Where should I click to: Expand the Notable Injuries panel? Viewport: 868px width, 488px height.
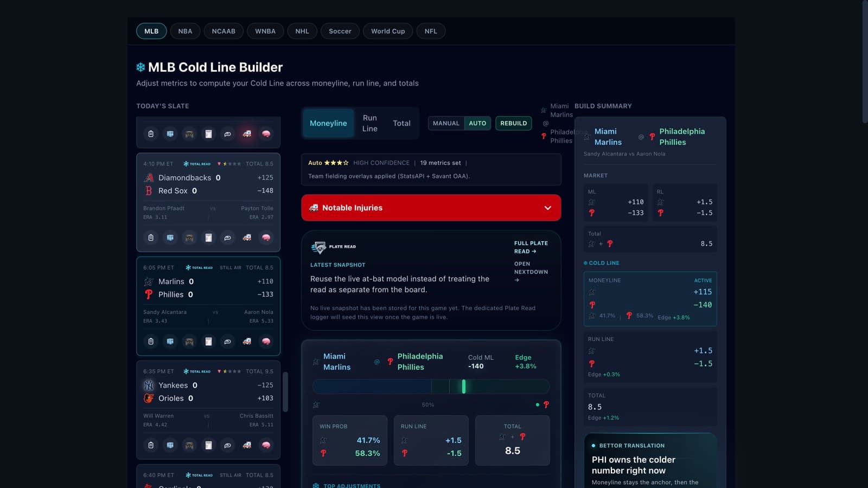(431, 208)
